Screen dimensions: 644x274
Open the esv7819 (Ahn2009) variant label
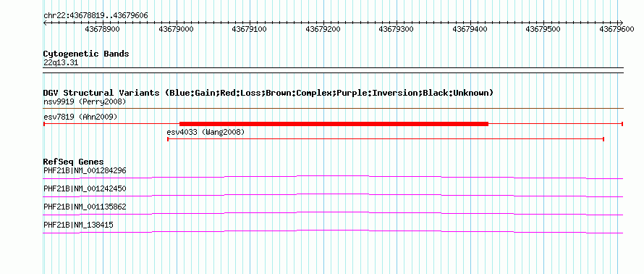[80, 117]
